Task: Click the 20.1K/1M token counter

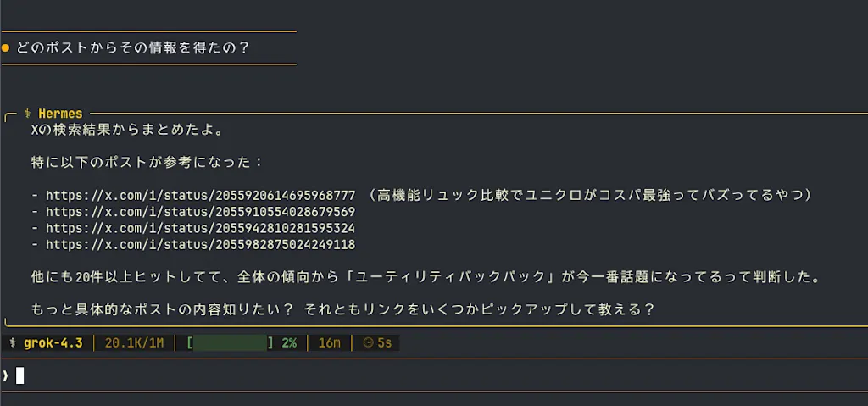Action: (x=134, y=343)
